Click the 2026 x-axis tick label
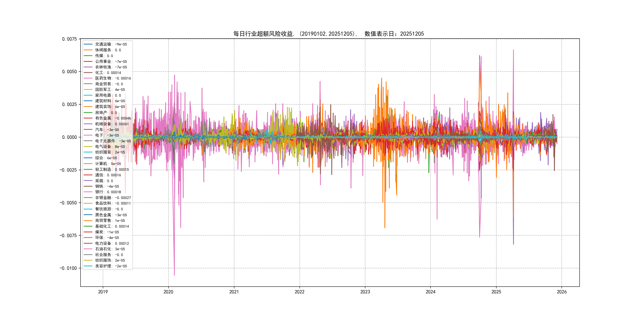 [x=562, y=292]
